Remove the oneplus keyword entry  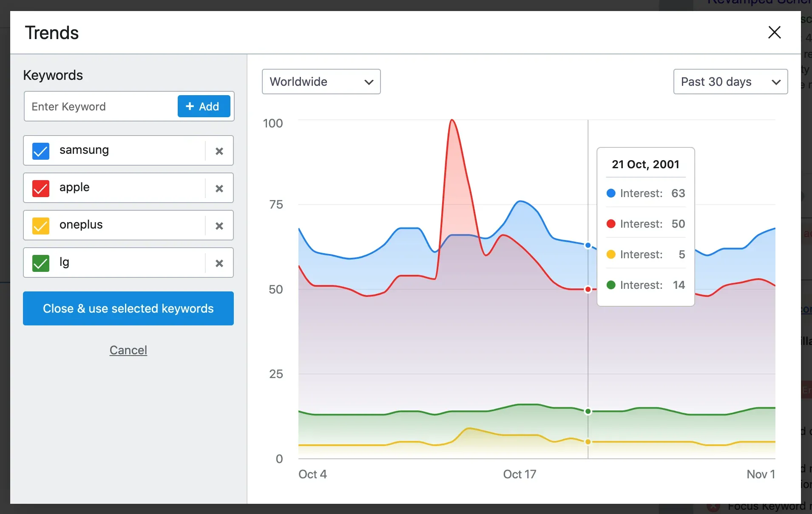coord(219,226)
